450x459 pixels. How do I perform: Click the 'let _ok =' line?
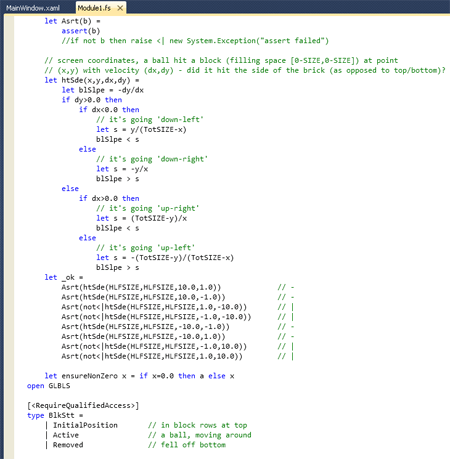(64, 277)
